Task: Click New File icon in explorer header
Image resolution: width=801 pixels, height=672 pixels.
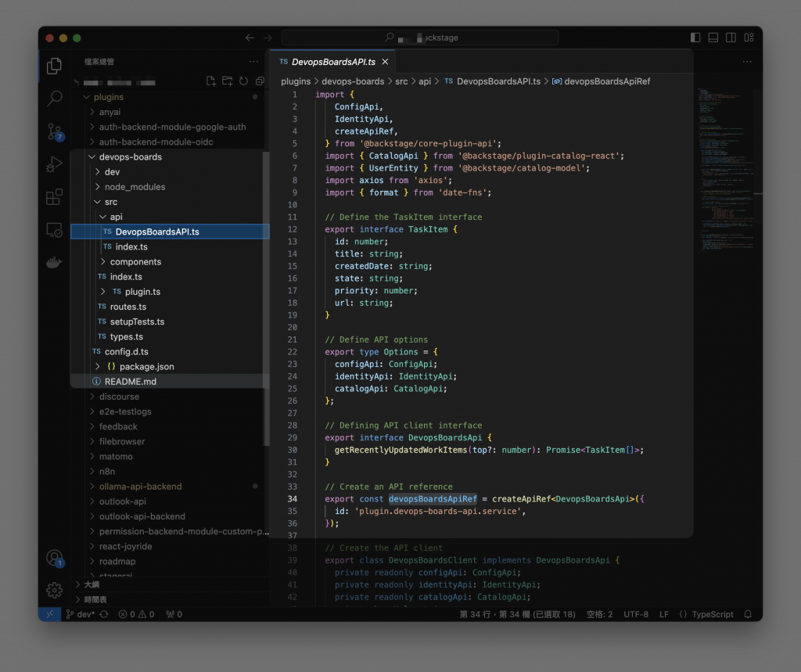Action: (210, 81)
